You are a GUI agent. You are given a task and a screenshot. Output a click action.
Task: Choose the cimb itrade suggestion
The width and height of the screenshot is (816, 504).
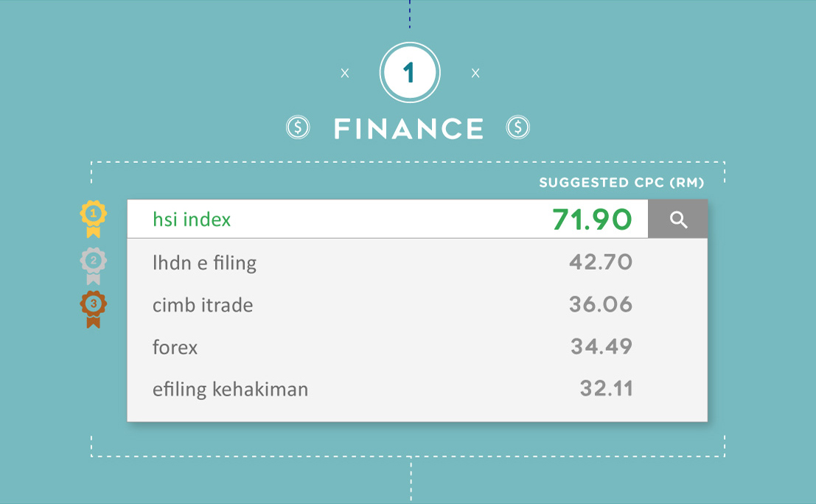[417, 304]
